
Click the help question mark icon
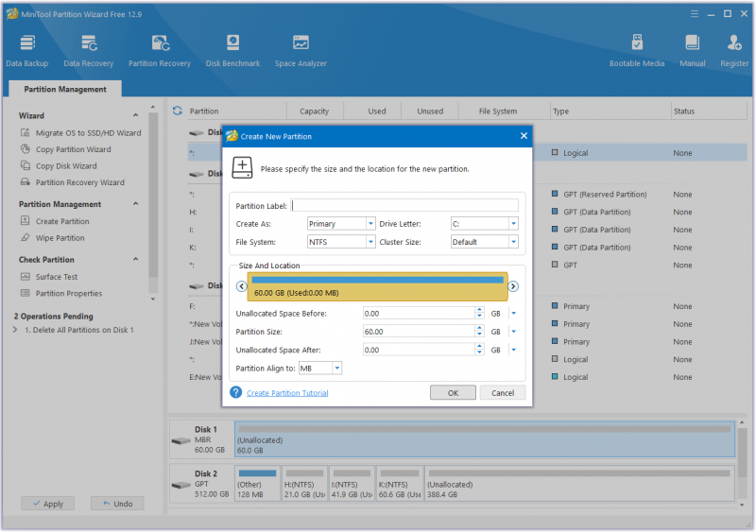point(235,392)
